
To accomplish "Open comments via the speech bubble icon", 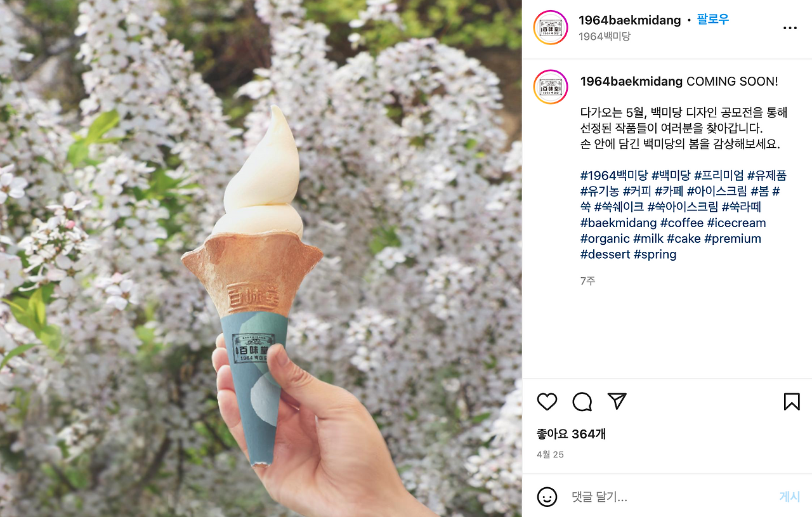I will [582, 402].
